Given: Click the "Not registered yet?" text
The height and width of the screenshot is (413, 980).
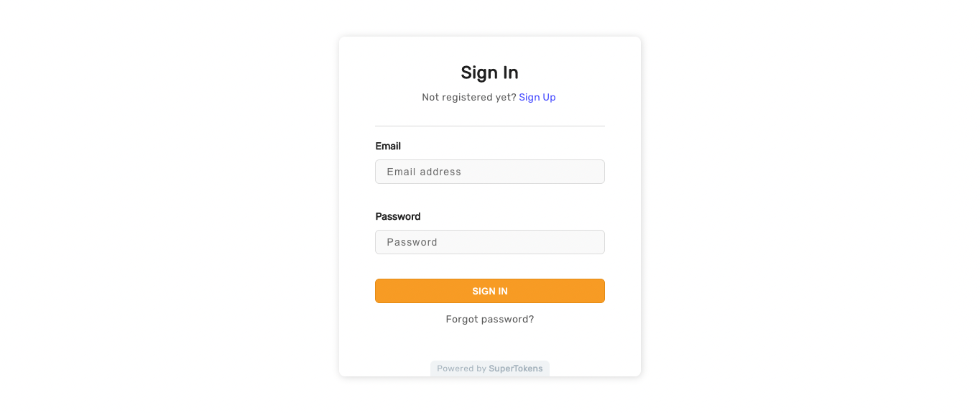Looking at the screenshot, I should tap(469, 97).
